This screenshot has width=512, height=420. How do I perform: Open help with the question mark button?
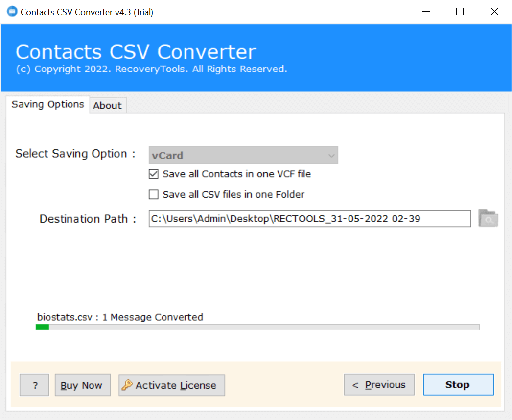coord(34,385)
